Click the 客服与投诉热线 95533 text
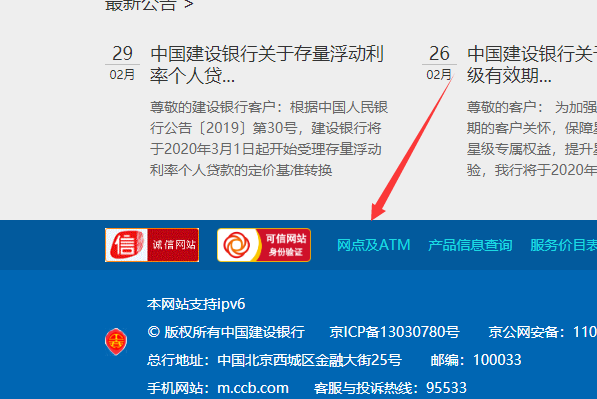597x399 pixels. pos(390,388)
